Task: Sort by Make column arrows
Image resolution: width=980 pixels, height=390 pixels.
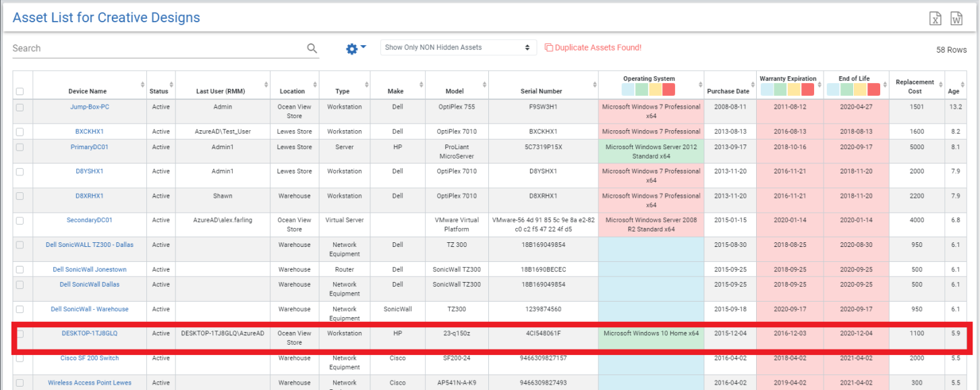Action: tap(422, 84)
